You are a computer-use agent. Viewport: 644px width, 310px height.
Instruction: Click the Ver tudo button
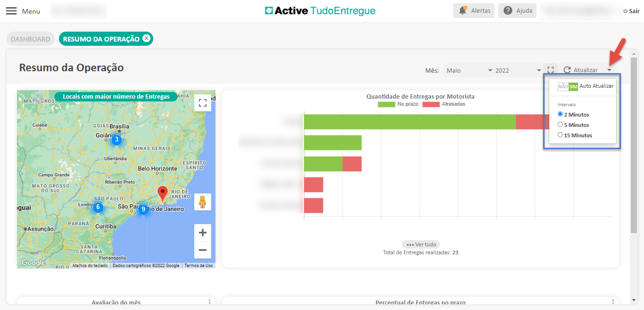point(421,244)
